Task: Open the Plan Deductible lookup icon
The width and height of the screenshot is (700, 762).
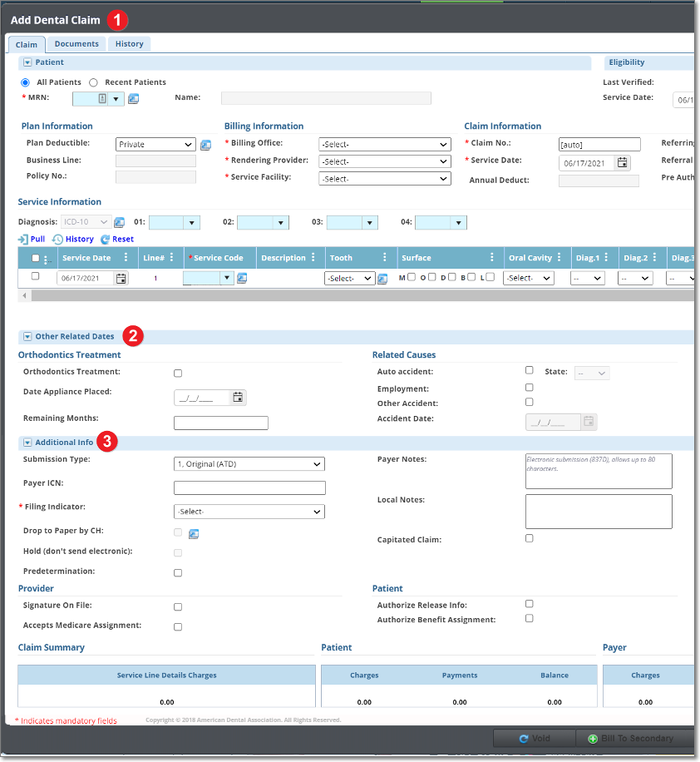Action: tap(205, 145)
